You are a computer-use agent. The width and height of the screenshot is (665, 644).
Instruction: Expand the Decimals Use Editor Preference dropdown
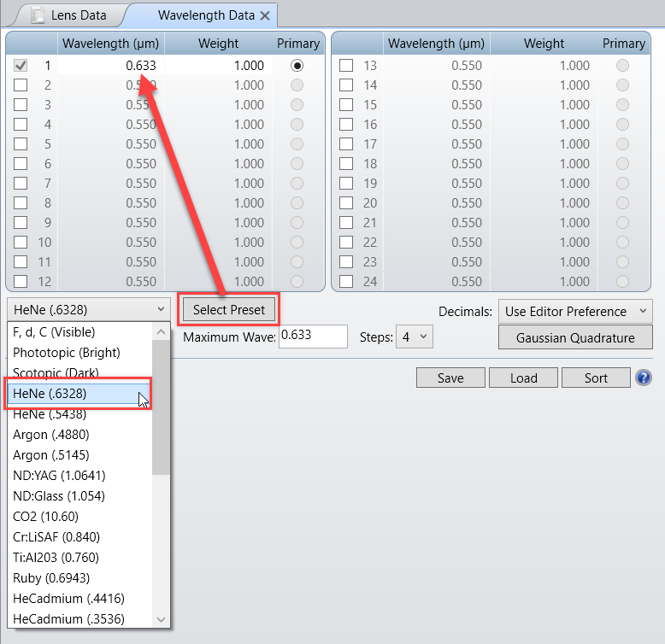[575, 311]
